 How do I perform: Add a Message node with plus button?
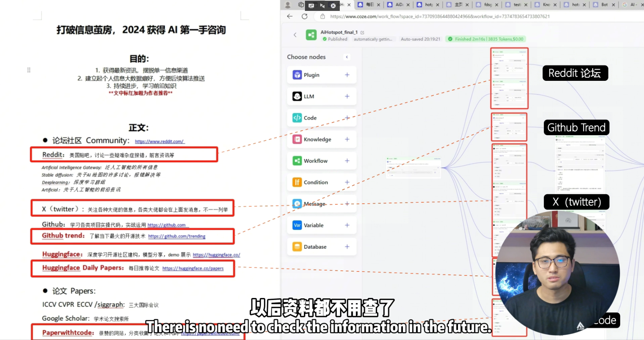coord(347,204)
